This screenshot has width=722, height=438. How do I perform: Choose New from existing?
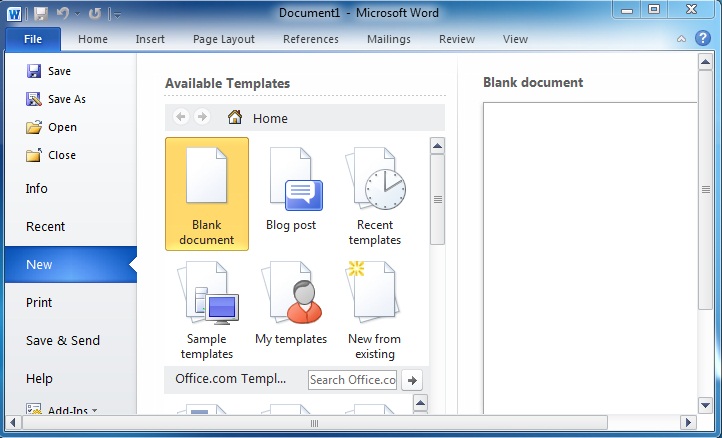click(x=375, y=309)
